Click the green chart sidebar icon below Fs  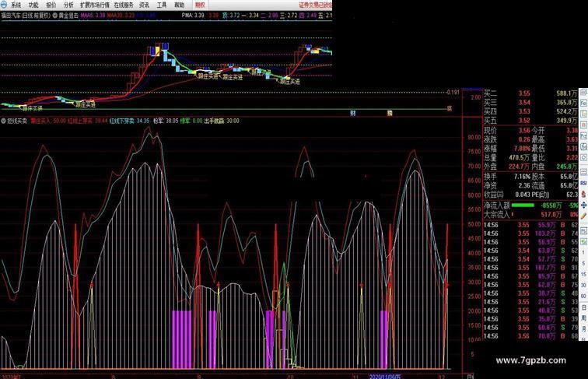(584, 241)
